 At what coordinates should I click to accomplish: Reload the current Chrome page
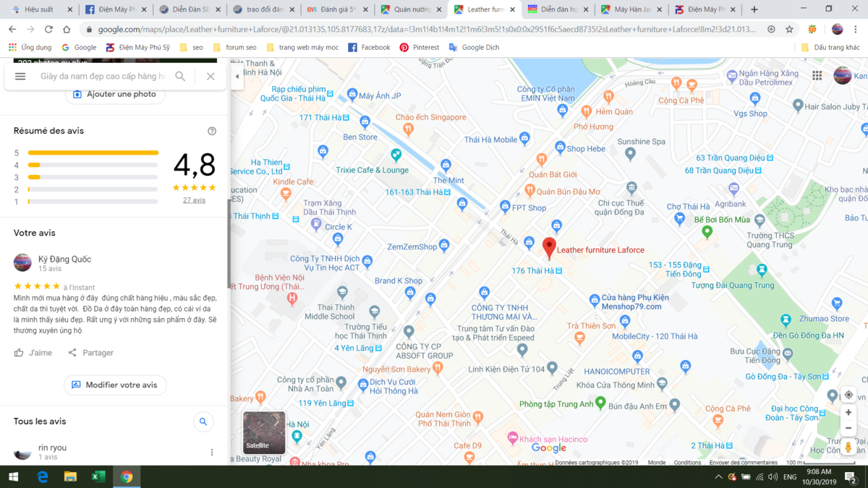[48, 29]
